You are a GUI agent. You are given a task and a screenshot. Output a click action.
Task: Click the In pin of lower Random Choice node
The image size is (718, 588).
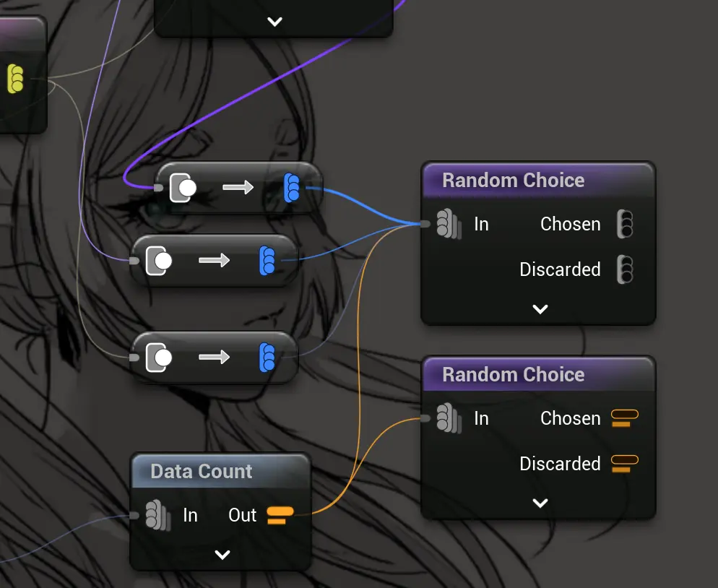pos(448,418)
